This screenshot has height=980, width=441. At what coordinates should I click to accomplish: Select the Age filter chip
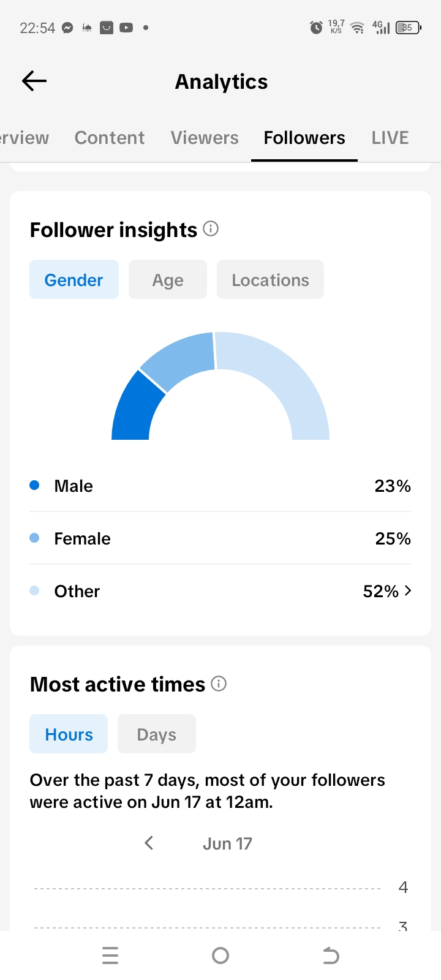(168, 279)
